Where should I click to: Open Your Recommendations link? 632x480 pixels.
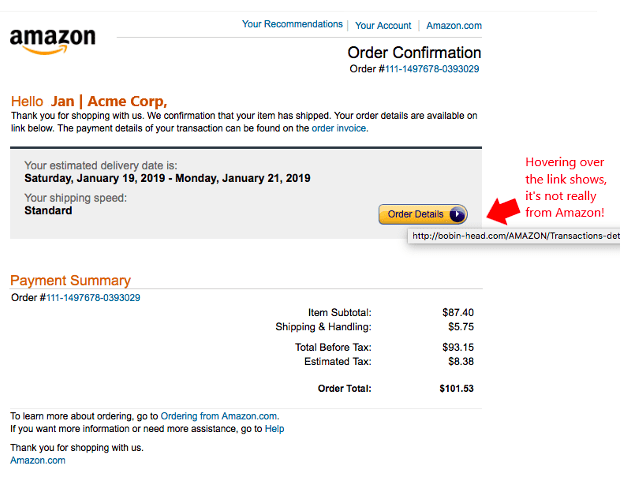(292, 24)
